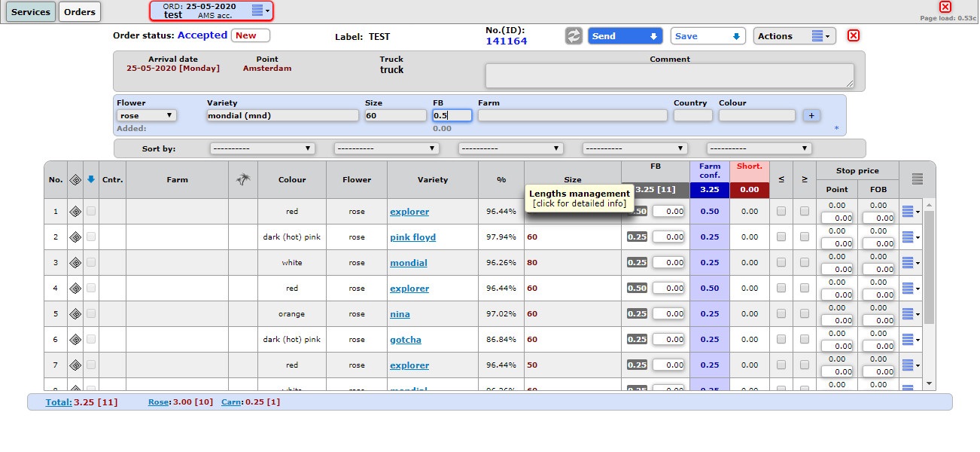Screen dimensions: 980x452
Task: Click the red X icon next to Actions
Action: [x=854, y=36]
